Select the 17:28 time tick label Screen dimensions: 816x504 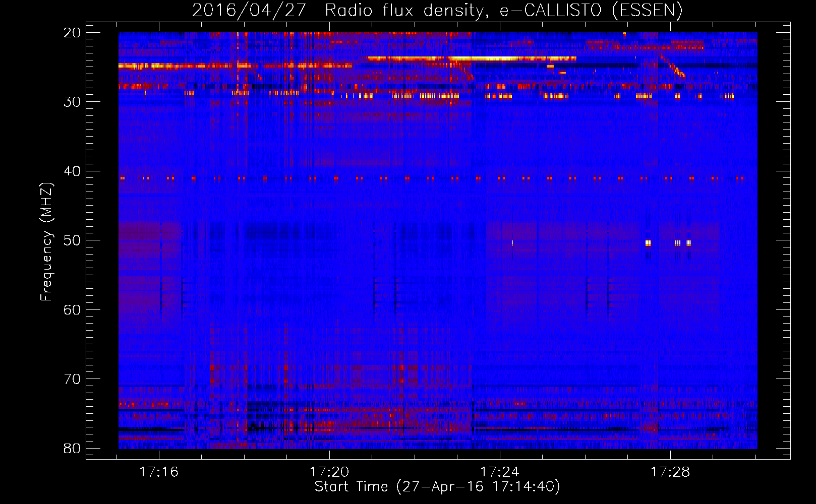[x=670, y=472]
